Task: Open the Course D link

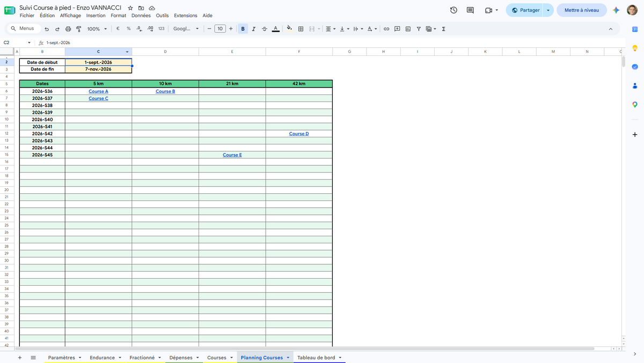Action: click(x=299, y=134)
